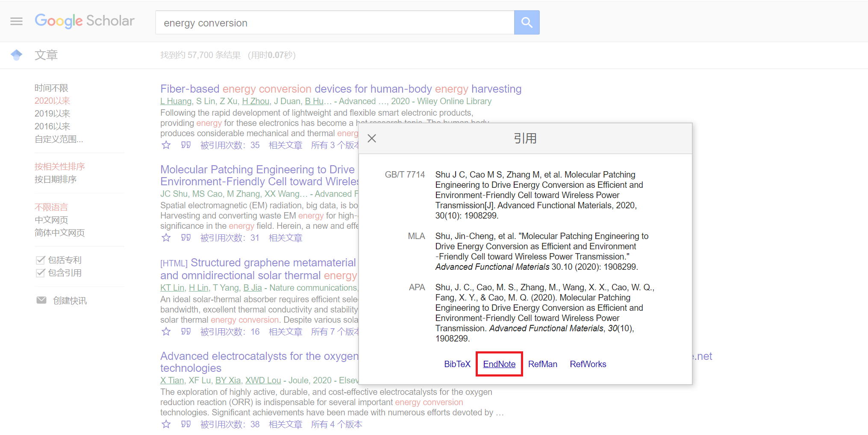Open 被引用次数: 31 citing articles
868x435 pixels.
pos(230,238)
